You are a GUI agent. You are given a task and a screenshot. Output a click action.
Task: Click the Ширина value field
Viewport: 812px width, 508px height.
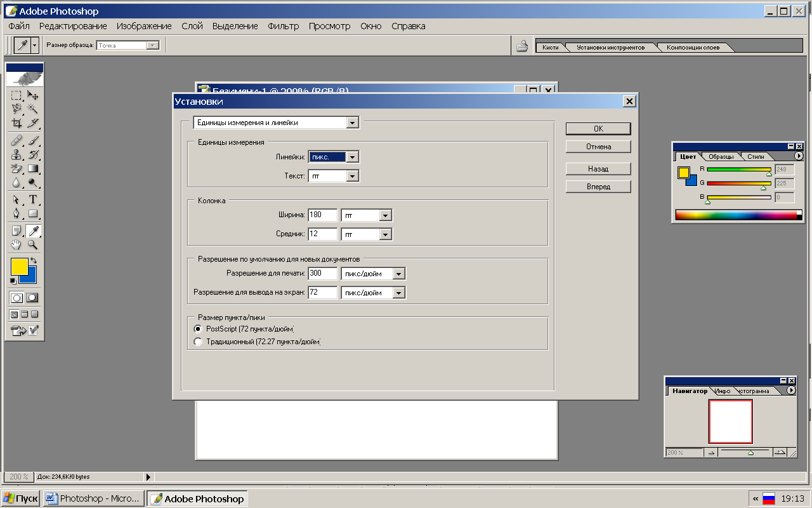[322, 215]
